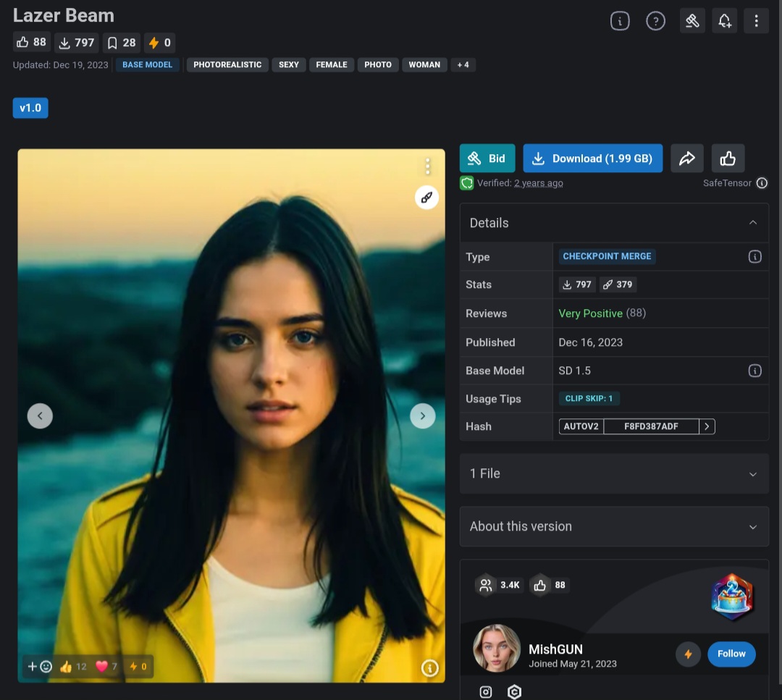Open MishGUN's Civitai hexagon link icon
Viewport: 782px width, 700px height.
(514, 691)
